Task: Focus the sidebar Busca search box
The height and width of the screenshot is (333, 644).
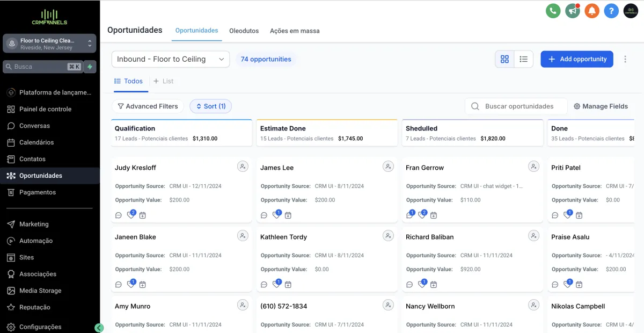Action: (43, 67)
